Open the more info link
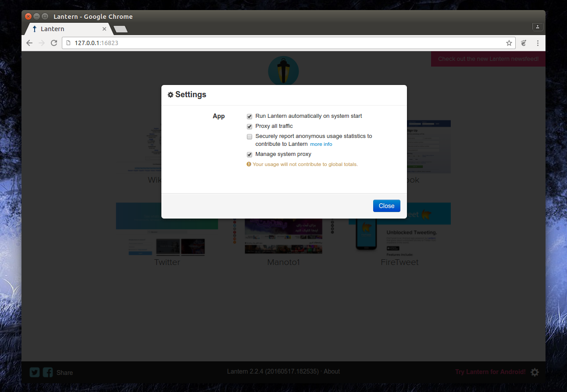The width and height of the screenshot is (567, 392). click(x=321, y=144)
